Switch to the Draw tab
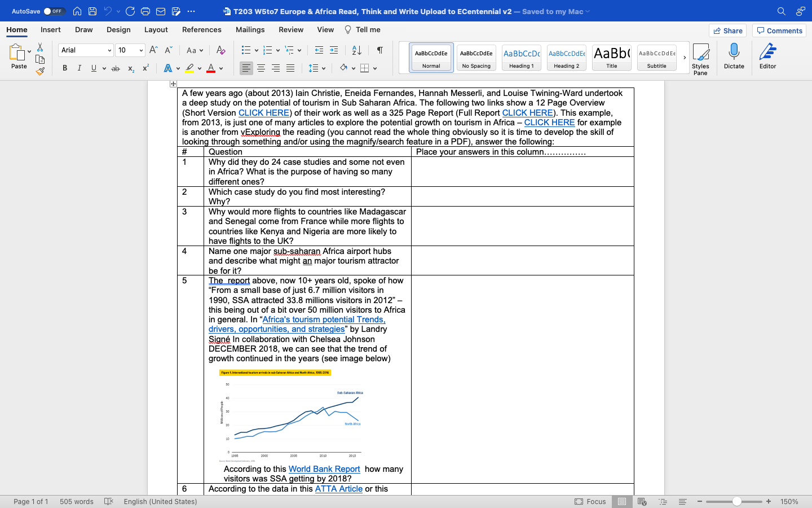Screen dimensions: 812x508 point(84,29)
